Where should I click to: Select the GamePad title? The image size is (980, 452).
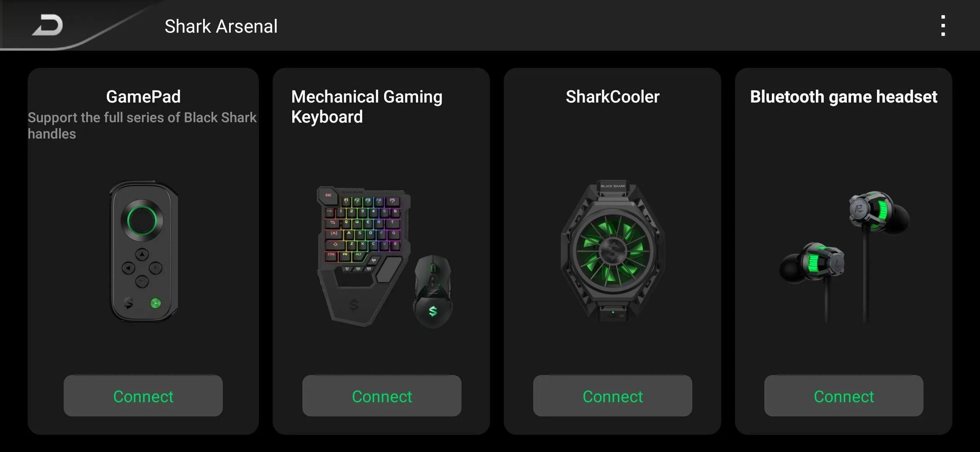pos(143,97)
